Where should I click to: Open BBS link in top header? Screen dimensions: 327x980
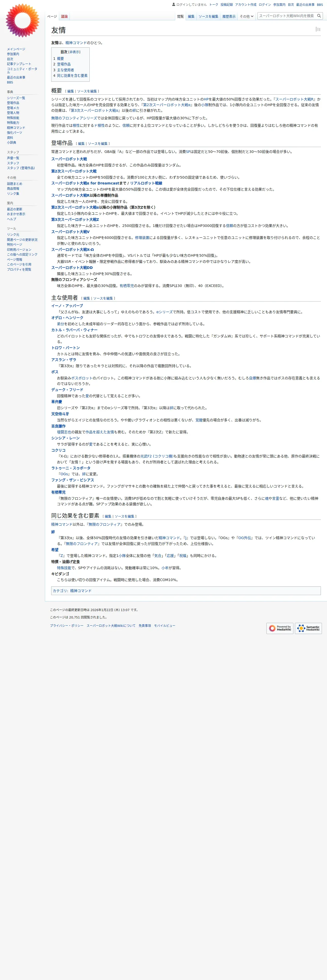320,5
